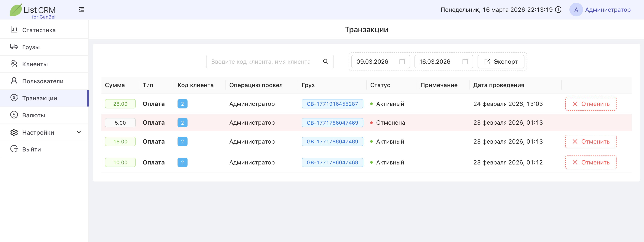Viewport: 644px width, 242px height.
Task: Go to Грузы section
Action: point(31,47)
